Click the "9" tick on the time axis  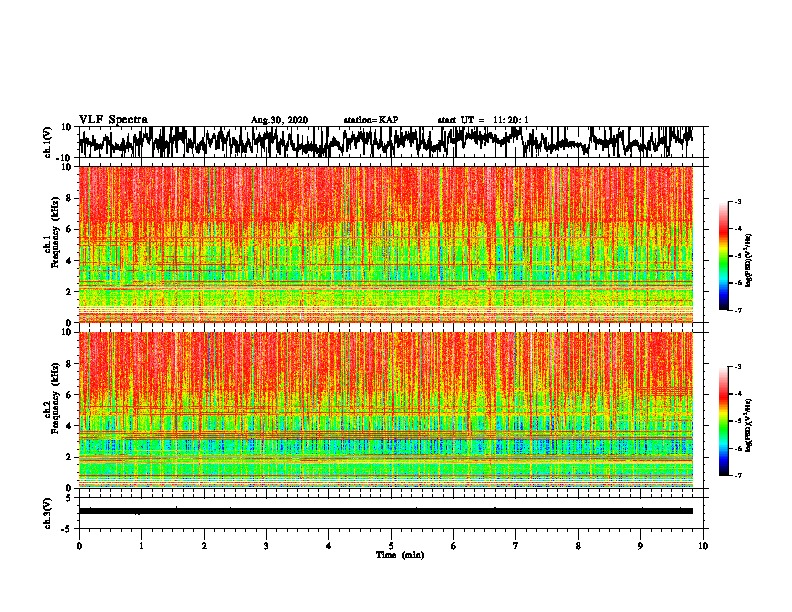[640, 546]
